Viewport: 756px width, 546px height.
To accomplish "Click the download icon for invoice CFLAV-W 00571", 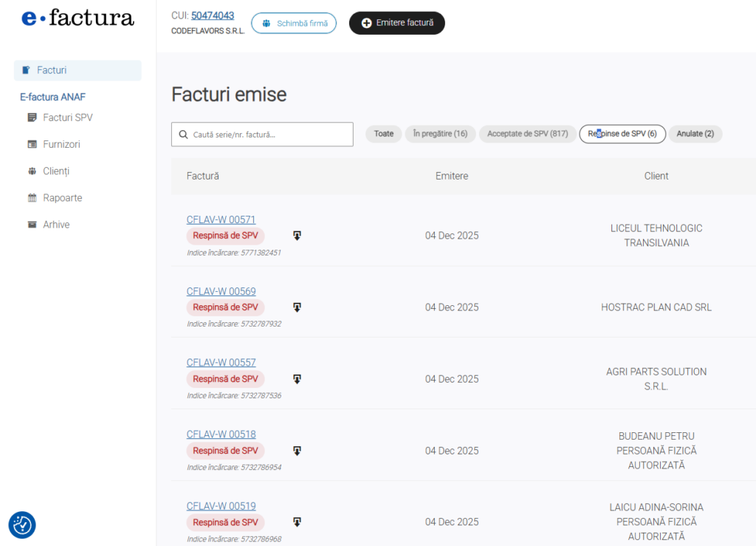I will click(x=297, y=236).
